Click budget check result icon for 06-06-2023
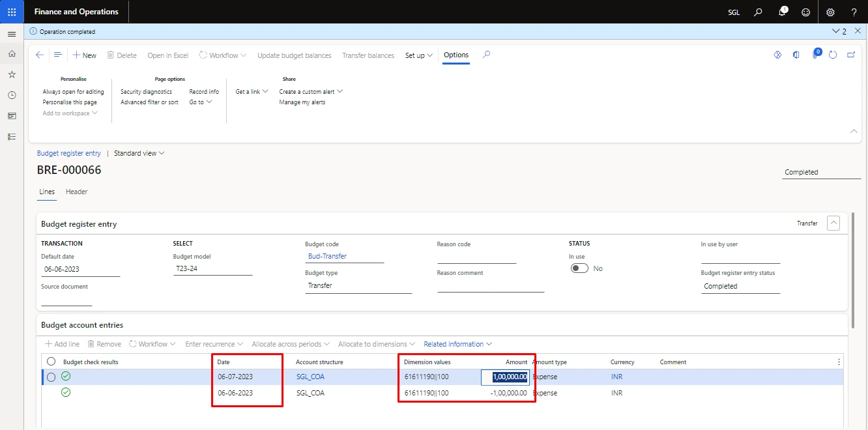Screen dimensions: 868x430 click(66, 393)
